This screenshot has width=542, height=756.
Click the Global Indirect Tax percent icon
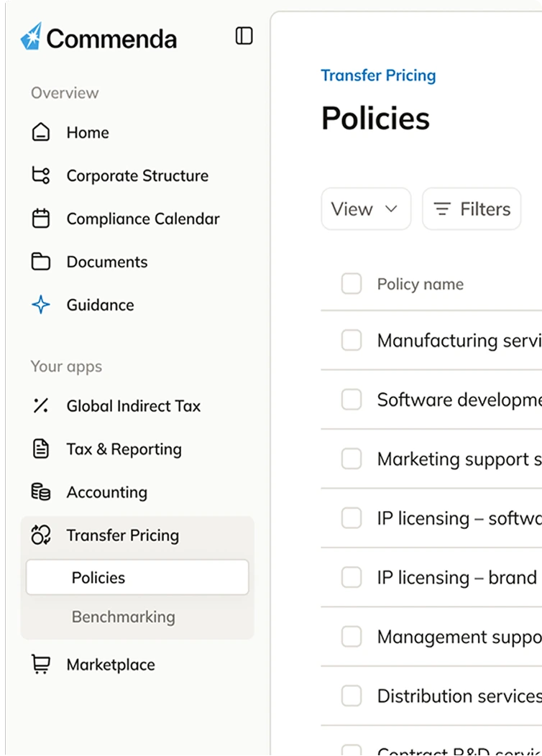pyautogui.click(x=41, y=406)
